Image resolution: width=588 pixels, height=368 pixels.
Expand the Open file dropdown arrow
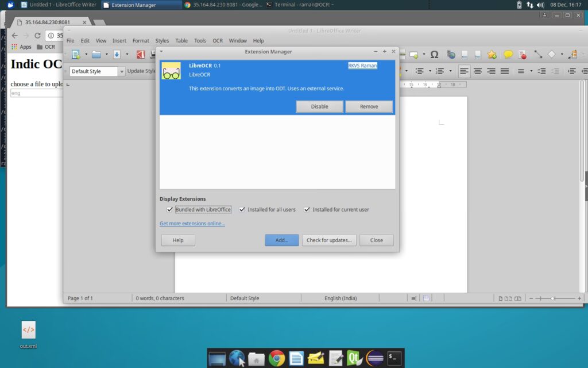[x=106, y=55]
